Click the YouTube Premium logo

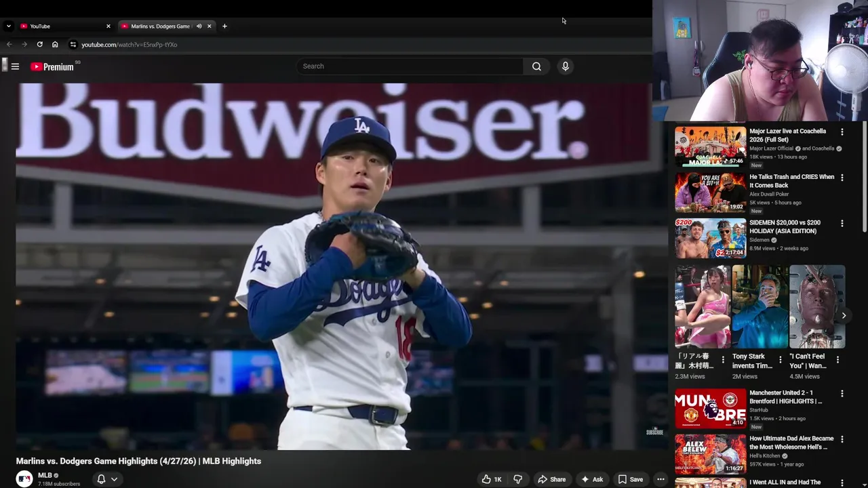tap(52, 66)
